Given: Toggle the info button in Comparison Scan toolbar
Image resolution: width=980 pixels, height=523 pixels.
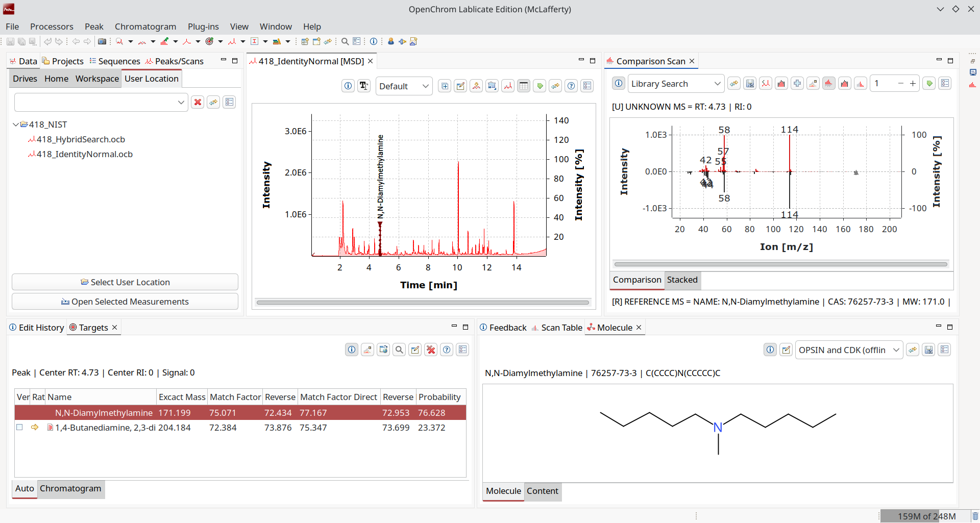Looking at the screenshot, I should [619, 84].
